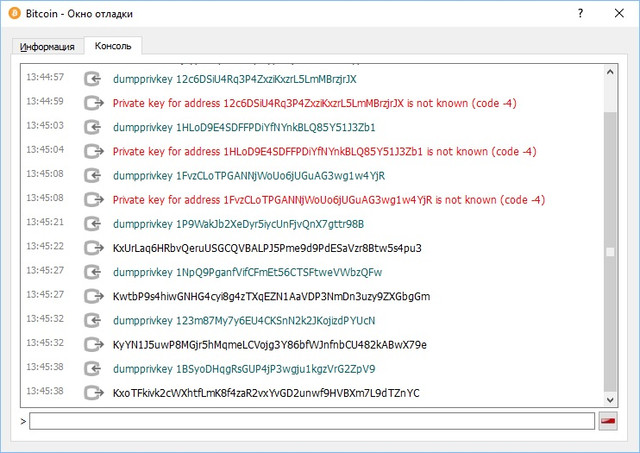Screen dimensions: 640x453
Task: Select command dumpprivkey 1HLoD9E4SDFFPDiYfNYnkBLQ85Y51J3Zb1
Action: coord(244,128)
